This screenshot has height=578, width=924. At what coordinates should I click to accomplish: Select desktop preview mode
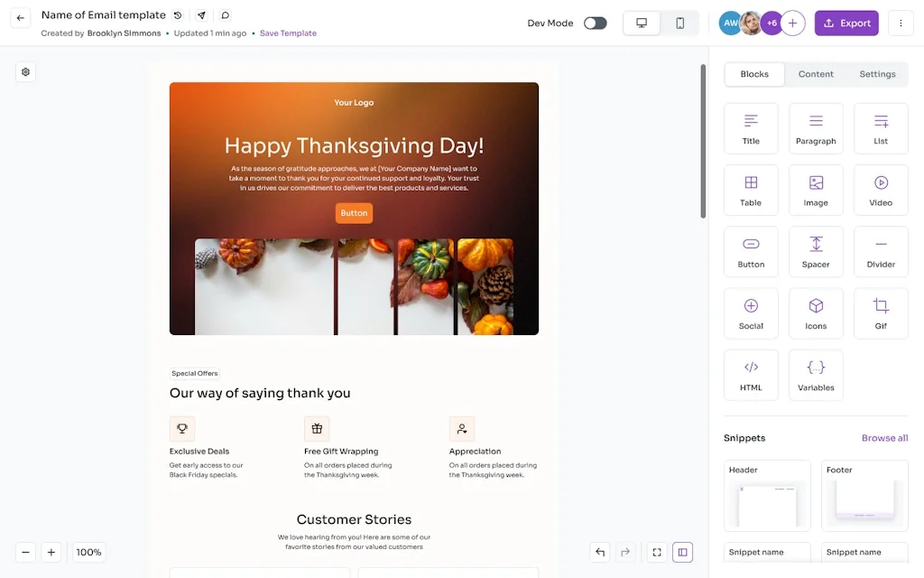coord(642,23)
